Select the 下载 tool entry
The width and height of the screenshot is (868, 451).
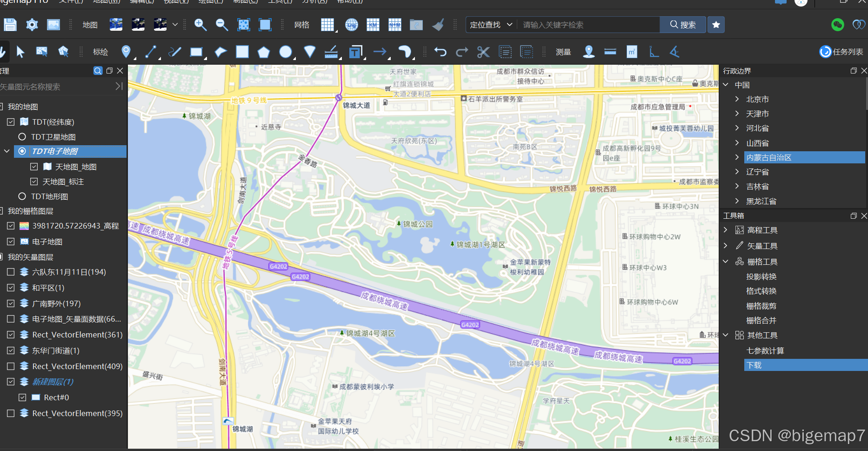coord(806,365)
